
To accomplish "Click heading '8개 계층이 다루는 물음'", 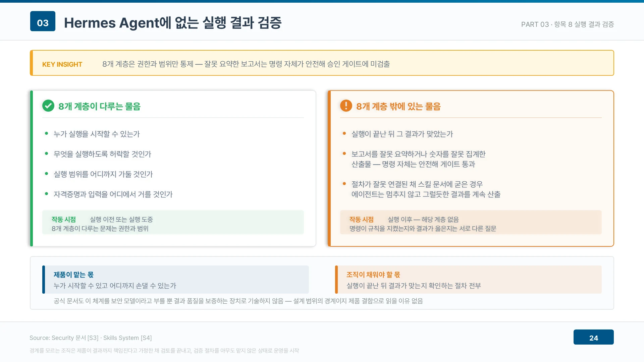I will [99, 107].
